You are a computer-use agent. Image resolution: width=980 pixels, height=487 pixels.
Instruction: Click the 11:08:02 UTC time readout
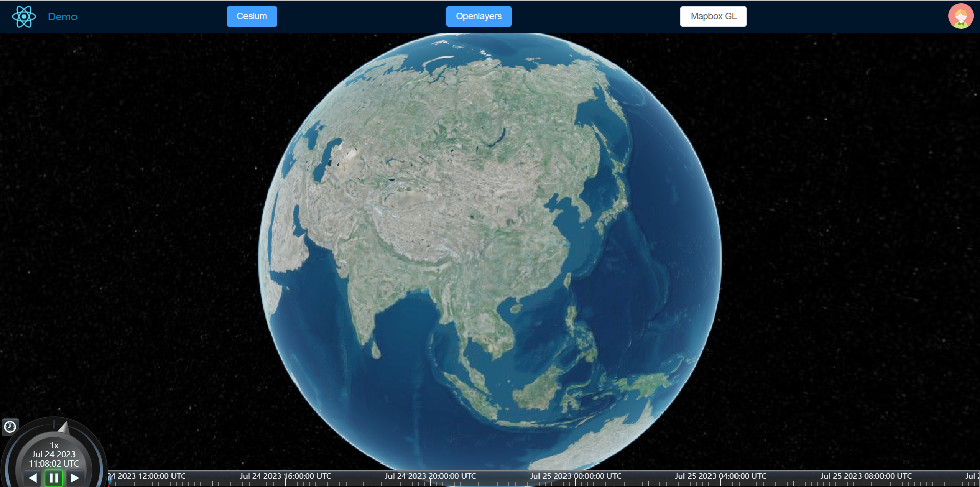[54, 464]
